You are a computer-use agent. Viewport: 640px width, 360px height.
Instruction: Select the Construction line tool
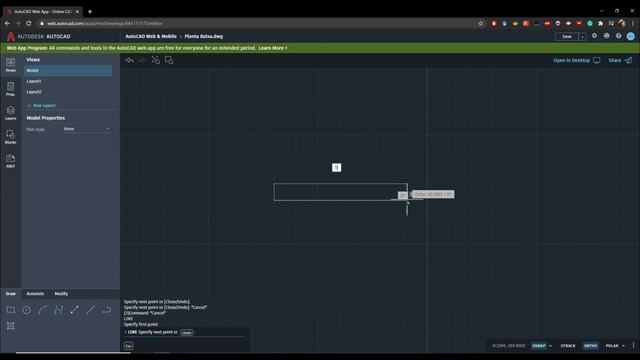pos(90,310)
